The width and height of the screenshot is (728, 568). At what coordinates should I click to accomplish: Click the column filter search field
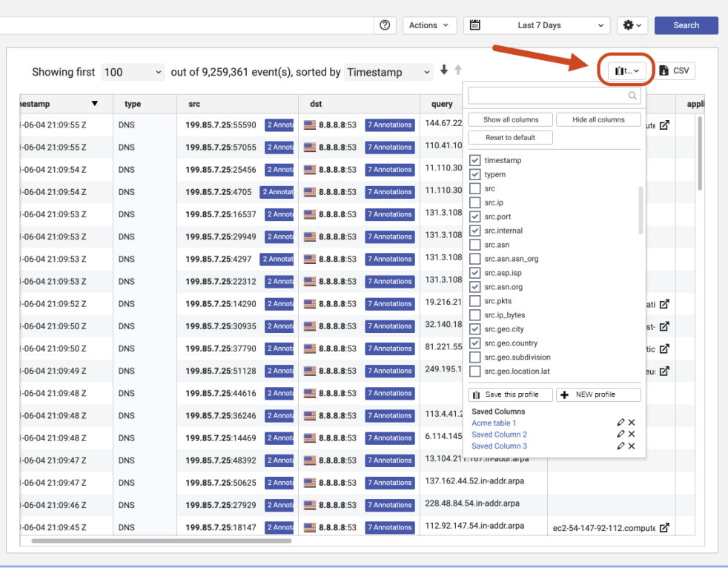[x=552, y=95]
